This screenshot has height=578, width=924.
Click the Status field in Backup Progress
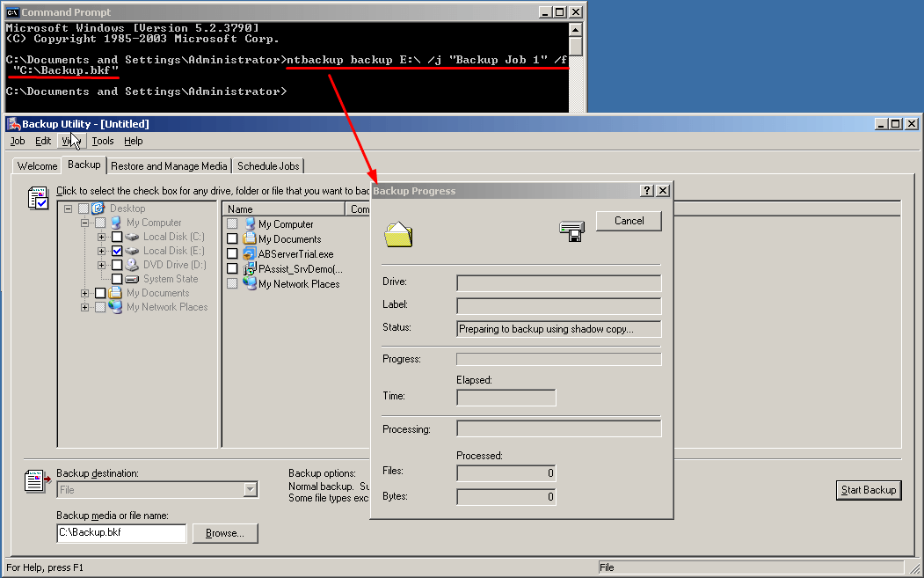coord(558,329)
